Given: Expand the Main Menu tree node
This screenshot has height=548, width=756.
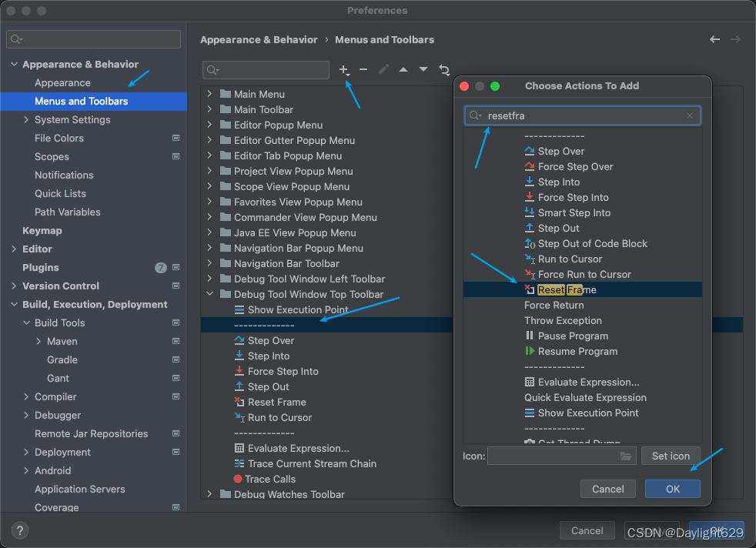Looking at the screenshot, I should (x=209, y=94).
